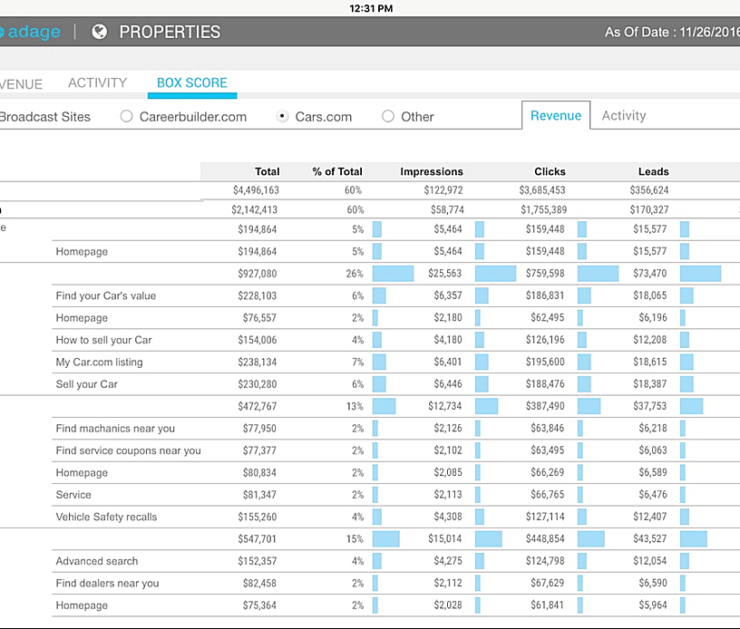Screen dimensions: 740x629
Task: Select the Cars.com radio button
Action: coord(282,116)
